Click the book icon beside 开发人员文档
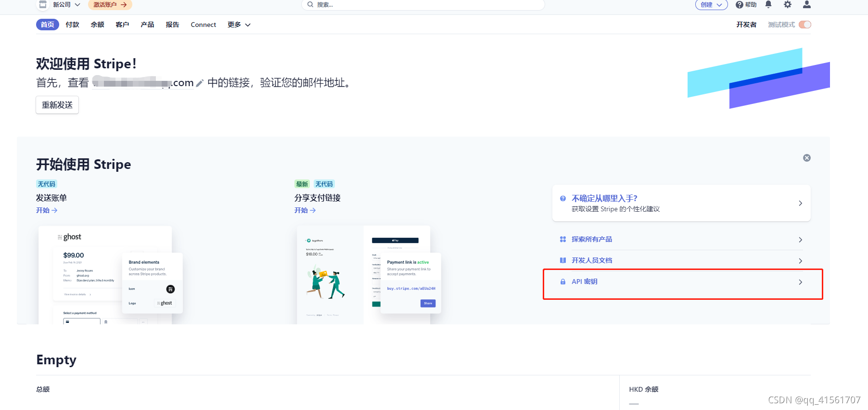Screen dimensions: 868x410 (x=562, y=260)
